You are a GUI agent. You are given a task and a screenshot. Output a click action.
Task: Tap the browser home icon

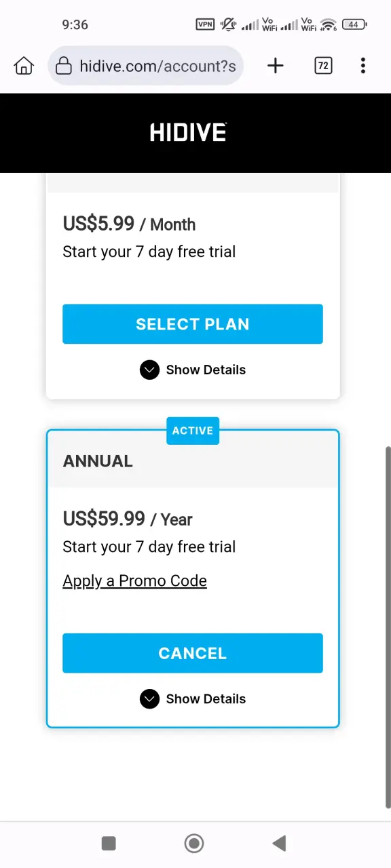(x=24, y=66)
